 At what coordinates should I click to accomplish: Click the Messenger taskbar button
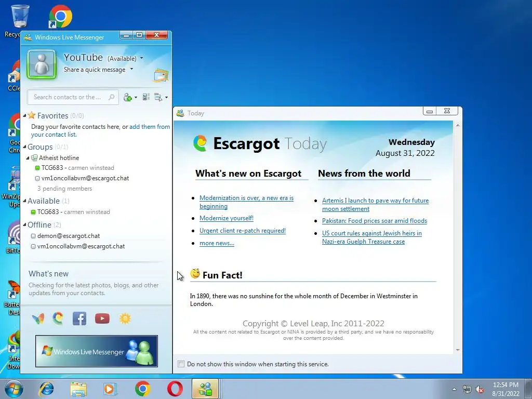205,389
